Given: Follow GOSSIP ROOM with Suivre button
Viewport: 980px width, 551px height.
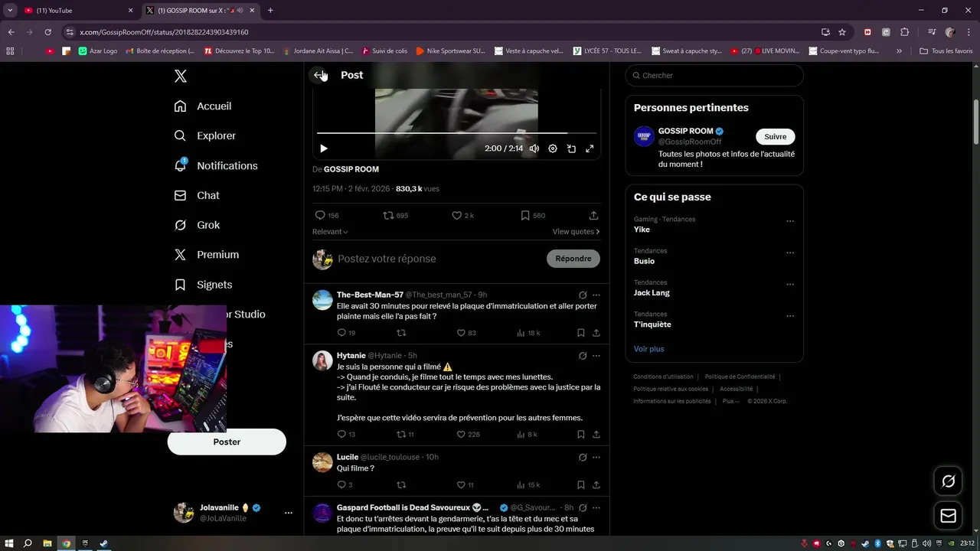Looking at the screenshot, I should click(x=776, y=137).
